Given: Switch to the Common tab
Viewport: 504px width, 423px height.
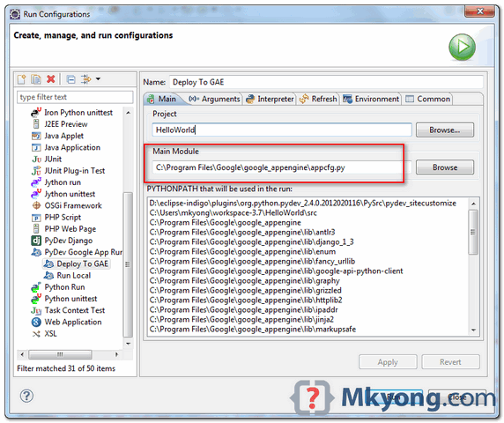Looking at the screenshot, I should 428,99.
